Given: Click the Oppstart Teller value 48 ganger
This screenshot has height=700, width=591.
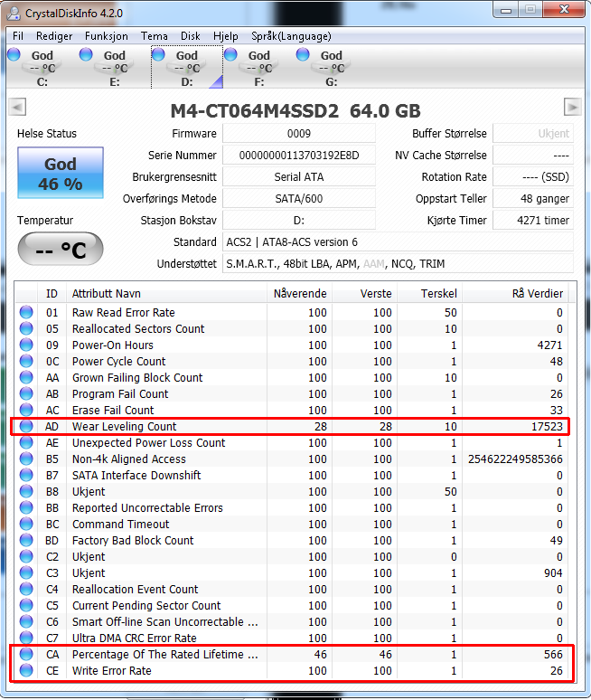Looking at the screenshot, I should [x=533, y=199].
